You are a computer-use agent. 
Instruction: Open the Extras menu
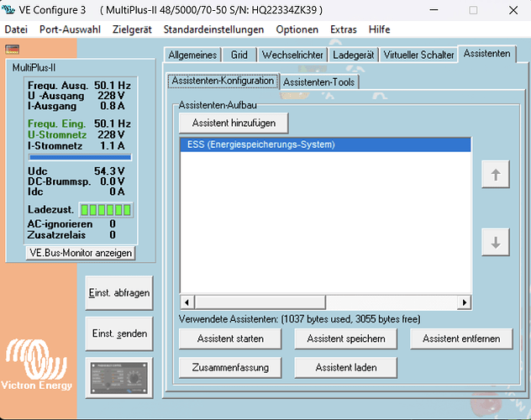point(344,29)
